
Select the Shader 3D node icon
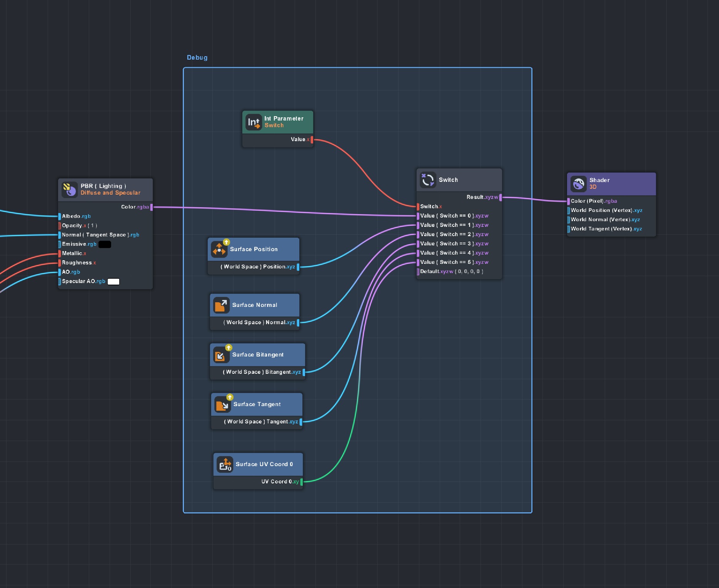click(x=578, y=184)
